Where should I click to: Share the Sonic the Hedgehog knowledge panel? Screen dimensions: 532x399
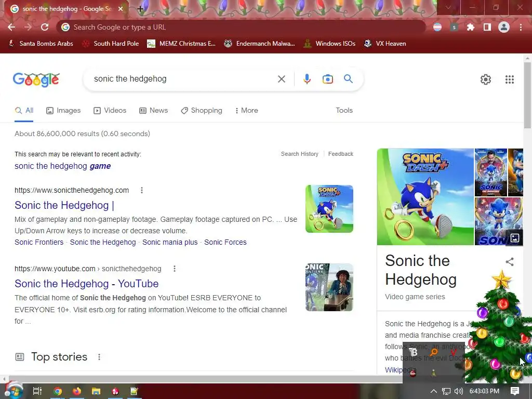point(509,262)
